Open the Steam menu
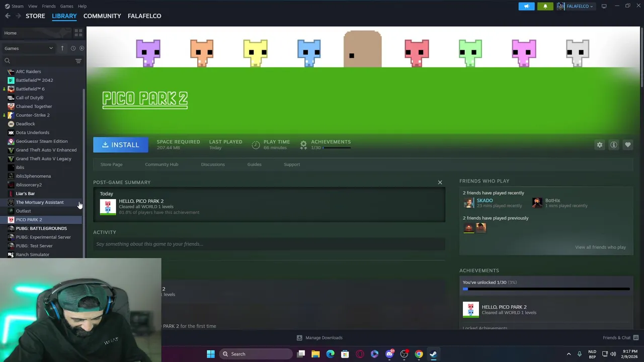Image resolution: width=644 pixels, height=362 pixels. (x=18, y=6)
